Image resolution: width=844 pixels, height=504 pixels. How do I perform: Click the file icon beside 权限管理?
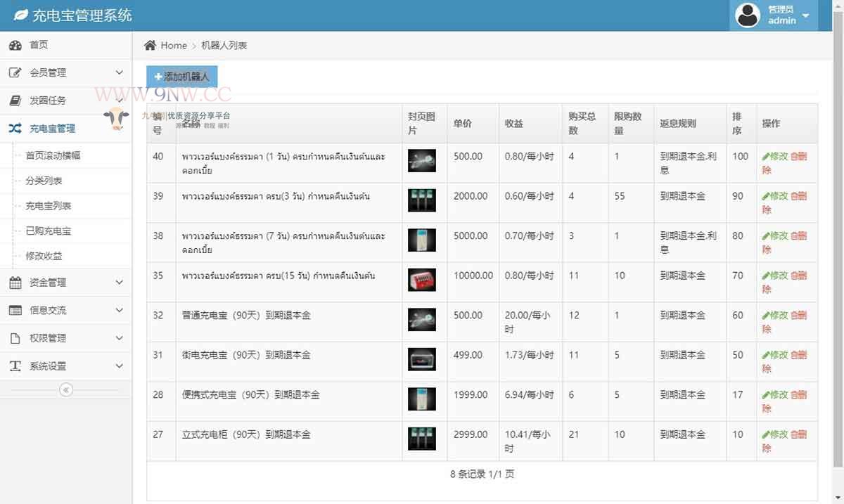click(15, 338)
